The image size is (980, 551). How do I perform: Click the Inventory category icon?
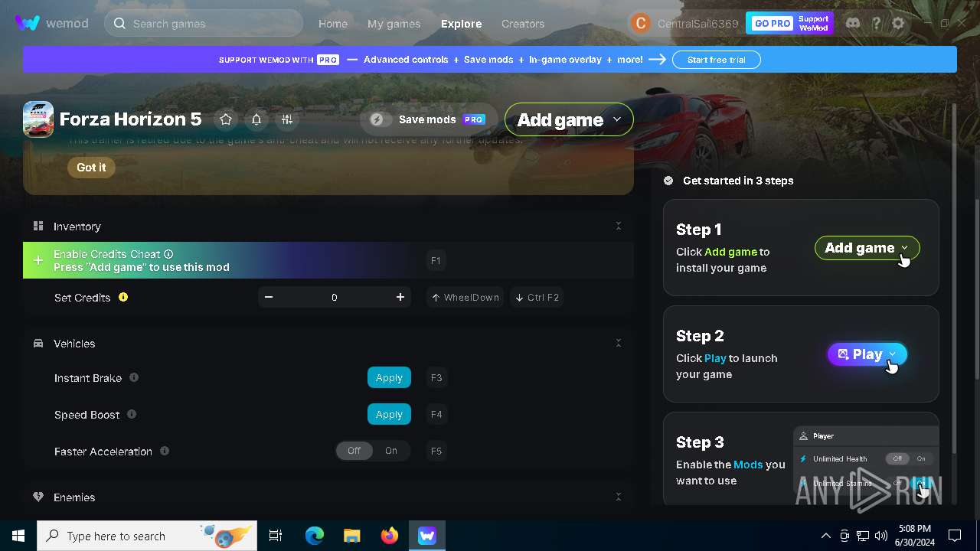38,226
